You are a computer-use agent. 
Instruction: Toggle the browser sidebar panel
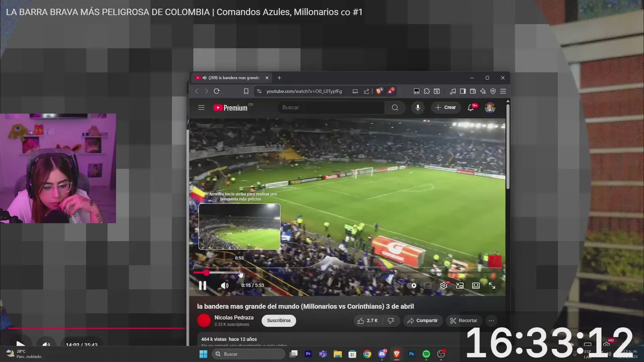(462, 91)
